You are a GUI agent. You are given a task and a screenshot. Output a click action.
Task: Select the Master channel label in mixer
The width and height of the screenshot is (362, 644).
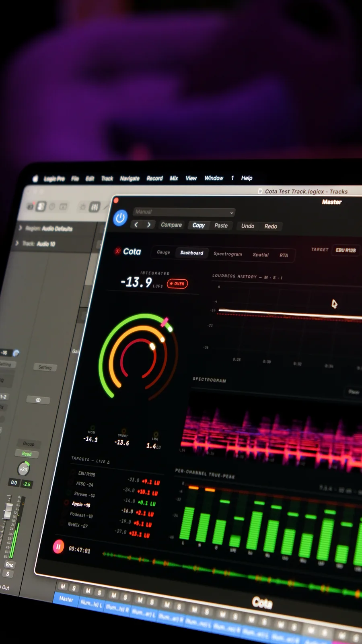[66, 599]
